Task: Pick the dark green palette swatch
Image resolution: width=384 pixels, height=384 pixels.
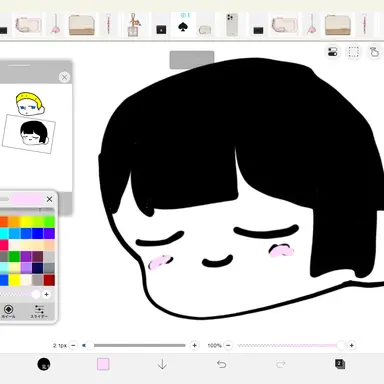Action: (14, 256)
